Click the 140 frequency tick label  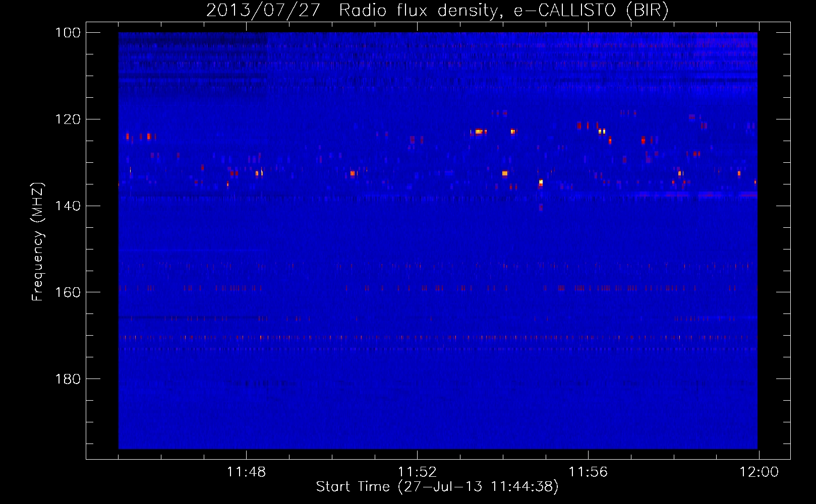click(x=68, y=206)
